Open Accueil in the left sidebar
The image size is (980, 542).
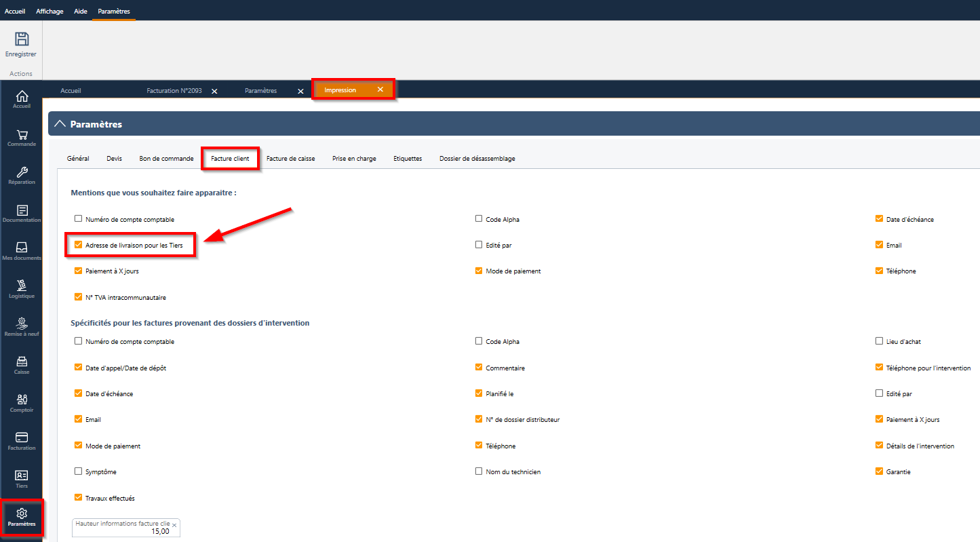(x=22, y=99)
